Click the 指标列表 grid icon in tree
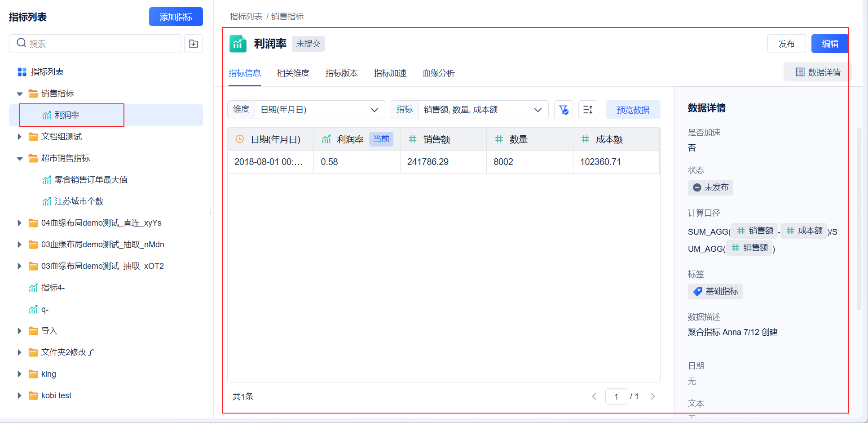 22,72
